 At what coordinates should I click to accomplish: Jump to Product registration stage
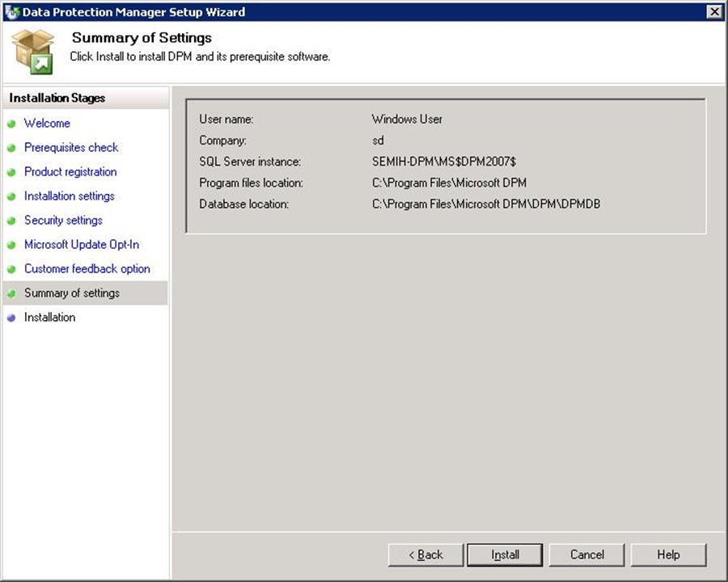pyautogui.click(x=70, y=171)
